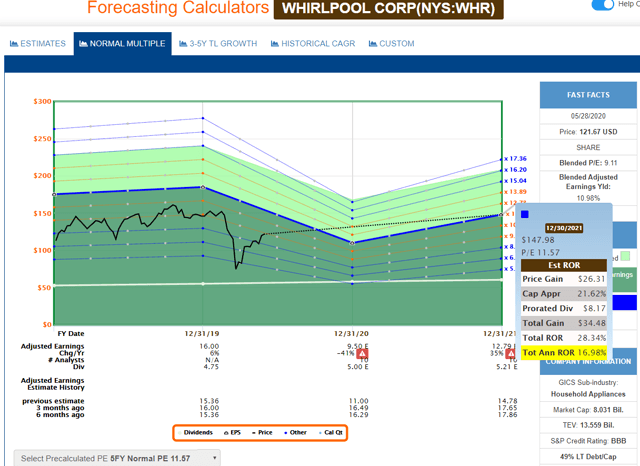Click the 05/28/2020 date in Fast Facts

pyautogui.click(x=588, y=116)
